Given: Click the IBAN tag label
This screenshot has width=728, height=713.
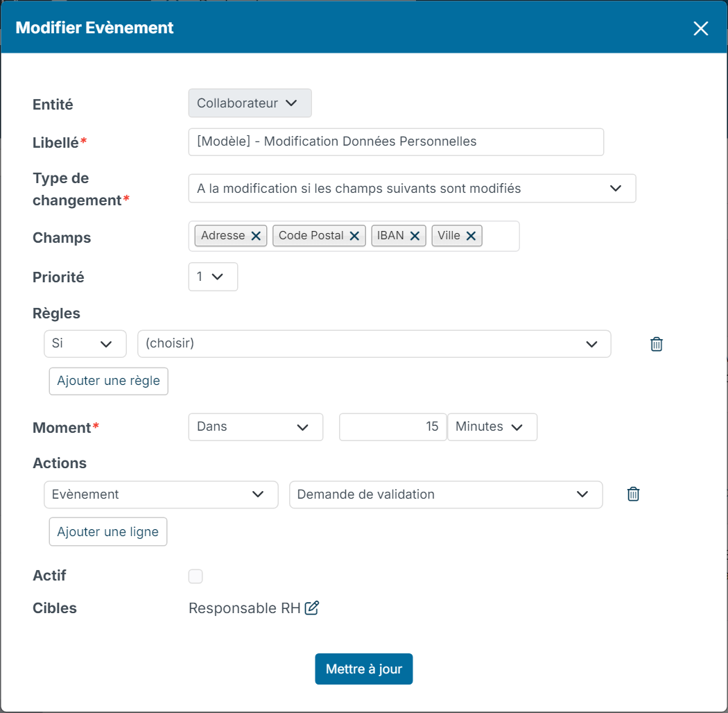Looking at the screenshot, I should tap(390, 236).
